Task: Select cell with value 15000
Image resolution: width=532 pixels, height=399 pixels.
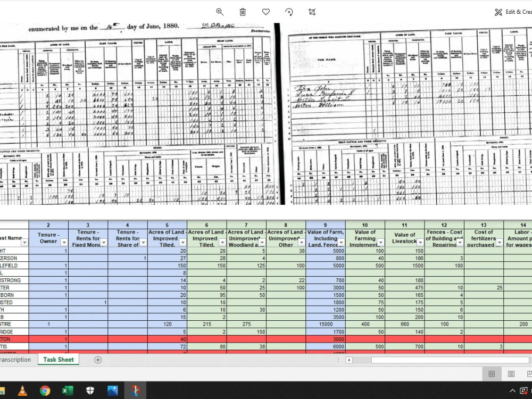Action: [x=326, y=324]
